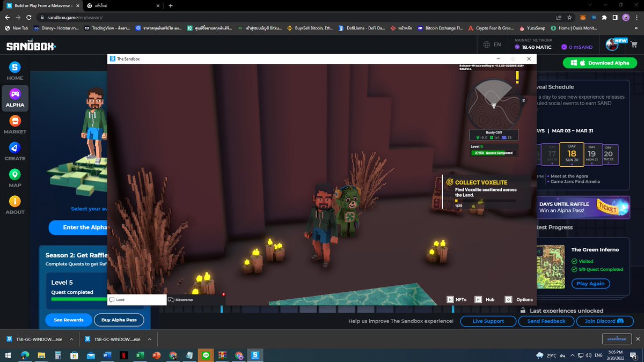The height and width of the screenshot is (362, 644).
Task: Click the yellow exclamation quest marker
Action: click(517, 76)
